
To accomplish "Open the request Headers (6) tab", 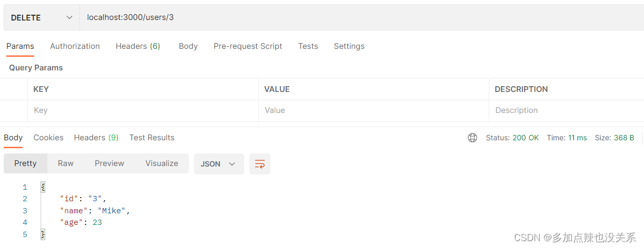I will (x=138, y=46).
